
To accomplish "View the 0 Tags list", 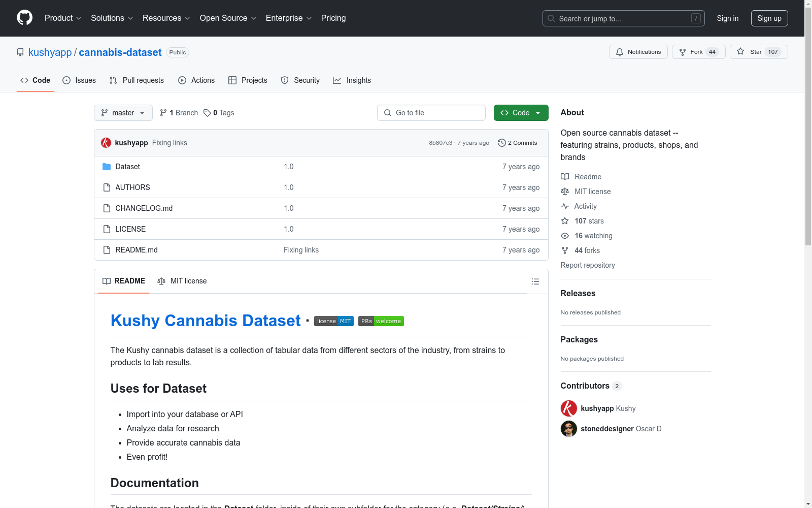I will [219, 113].
